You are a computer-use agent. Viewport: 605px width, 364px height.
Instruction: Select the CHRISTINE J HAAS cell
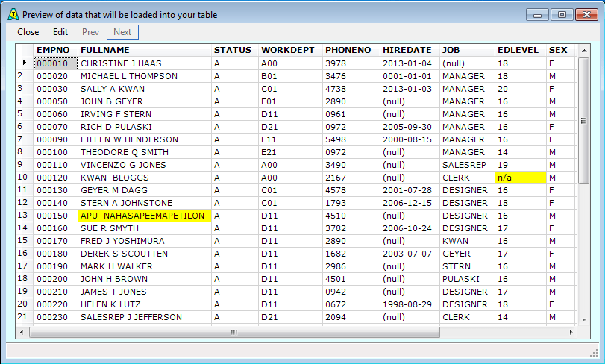click(x=145, y=63)
